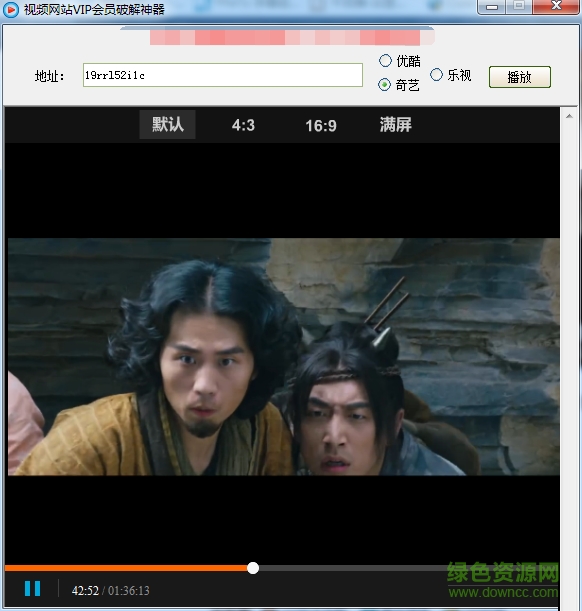Switch to the 默认 aspect ratio tab

(x=168, y=125)
